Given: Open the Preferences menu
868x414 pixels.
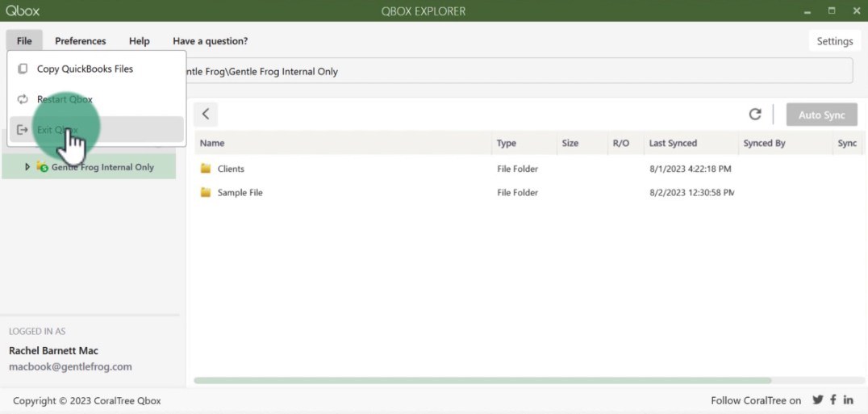Looking at the screenshot, I should 81,41.
